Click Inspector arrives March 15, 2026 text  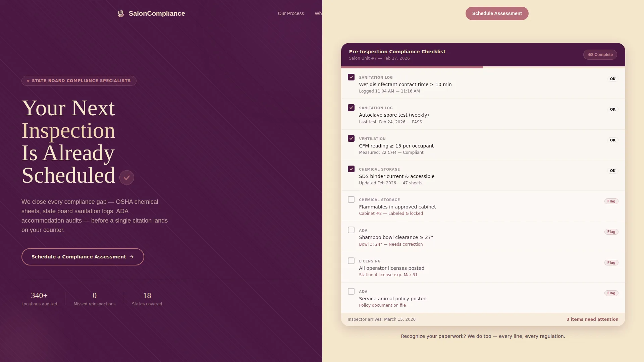coord(381,319)
